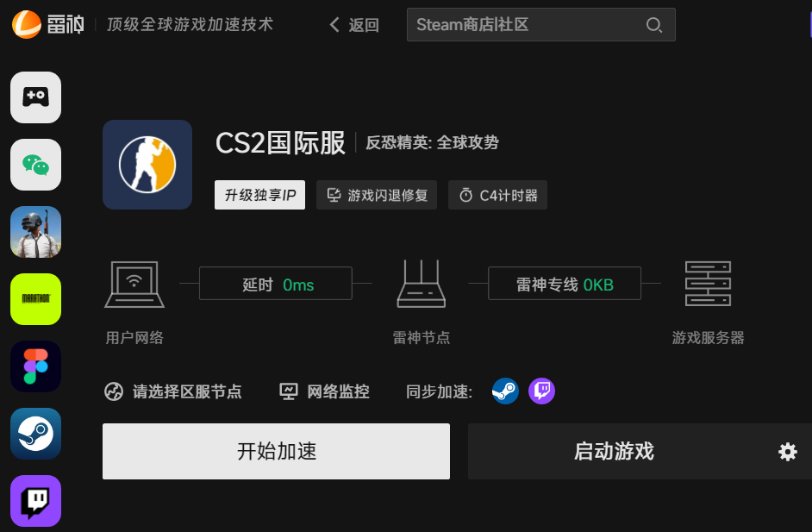
Task: Open launch settings via the gear icon
Action: tap(786, 451)
